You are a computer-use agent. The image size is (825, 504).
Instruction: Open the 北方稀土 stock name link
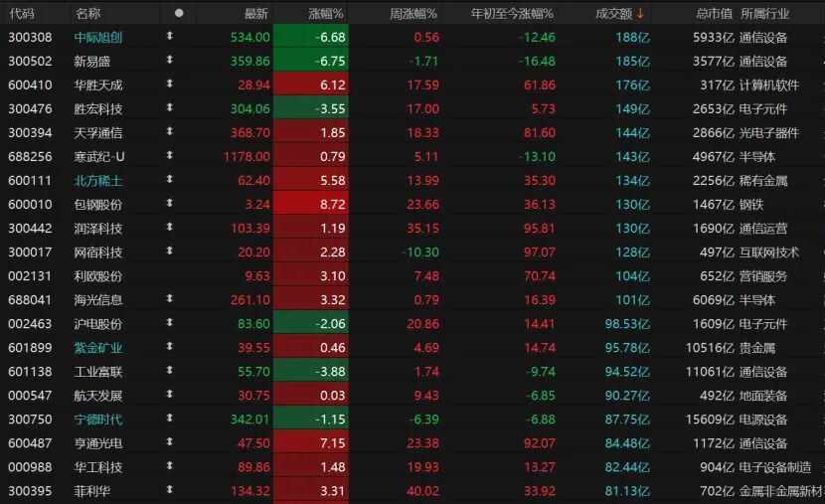tap(98, 180)
